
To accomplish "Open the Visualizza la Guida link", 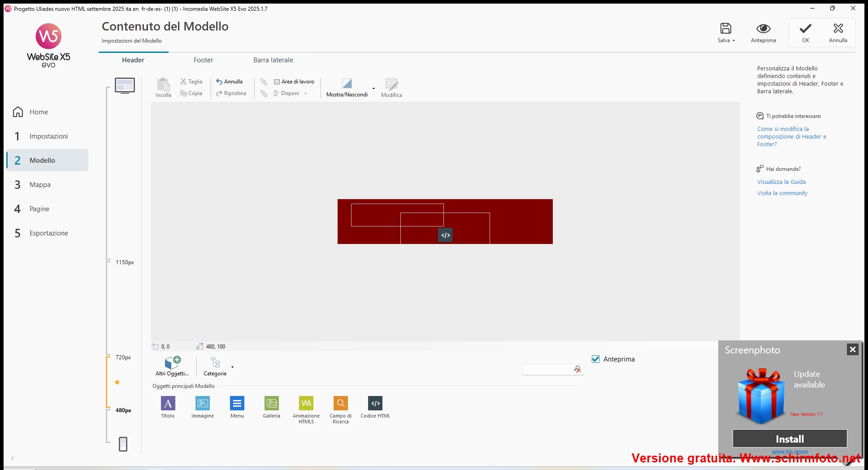I will (781, 182).
